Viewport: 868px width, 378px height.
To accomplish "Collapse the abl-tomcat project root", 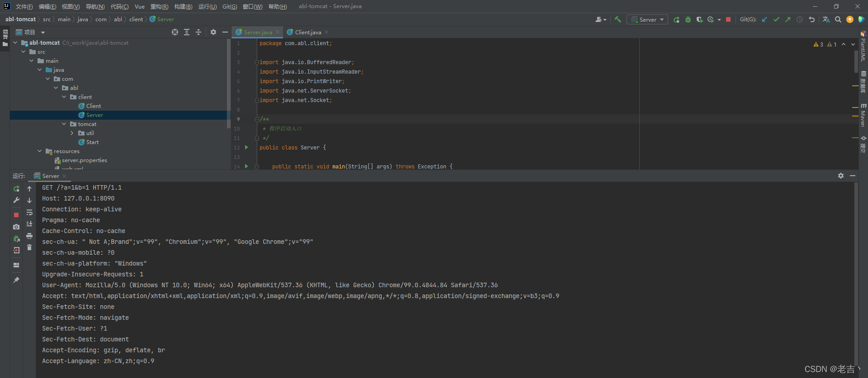I will (x=15, y=43).
